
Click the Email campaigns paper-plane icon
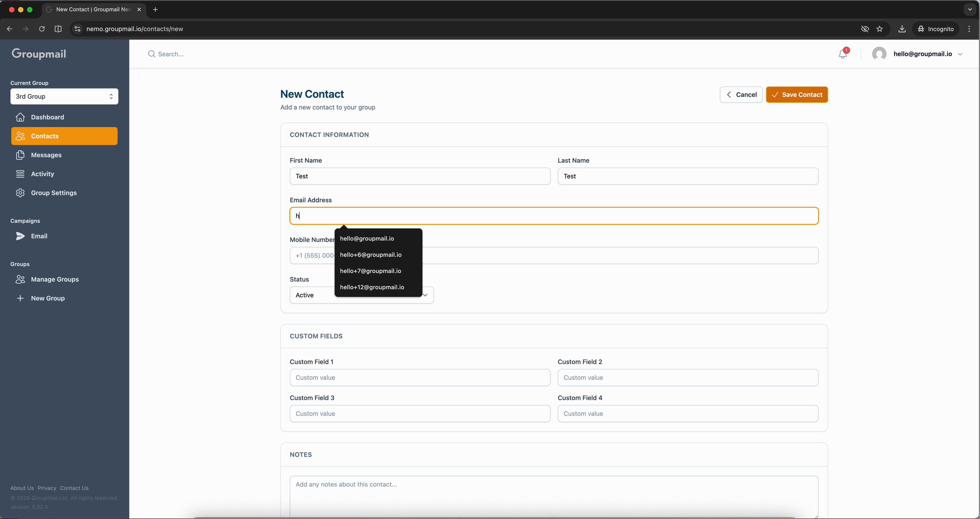pyautogui.click(x=20, y=236)
